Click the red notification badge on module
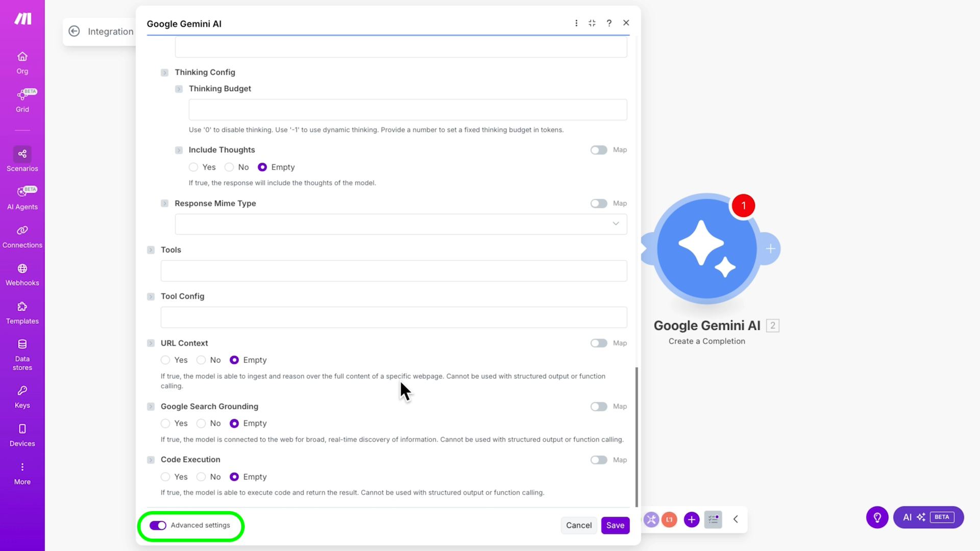Image resolution: width=980 pixels, height=551 pixels. 744,206
